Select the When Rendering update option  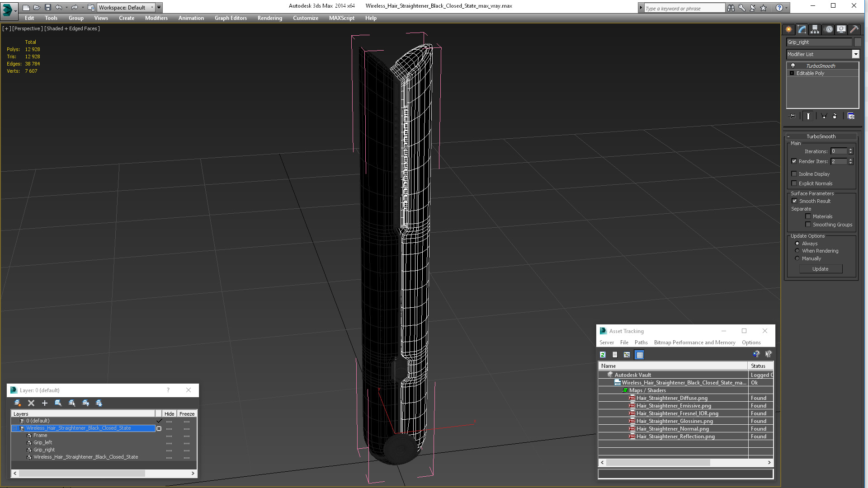[797, 251]
